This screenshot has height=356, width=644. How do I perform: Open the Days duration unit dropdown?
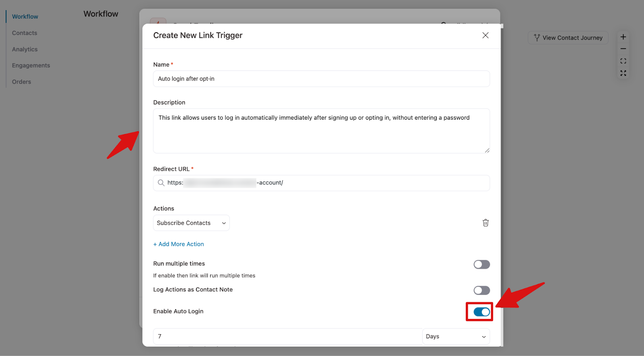456,337
